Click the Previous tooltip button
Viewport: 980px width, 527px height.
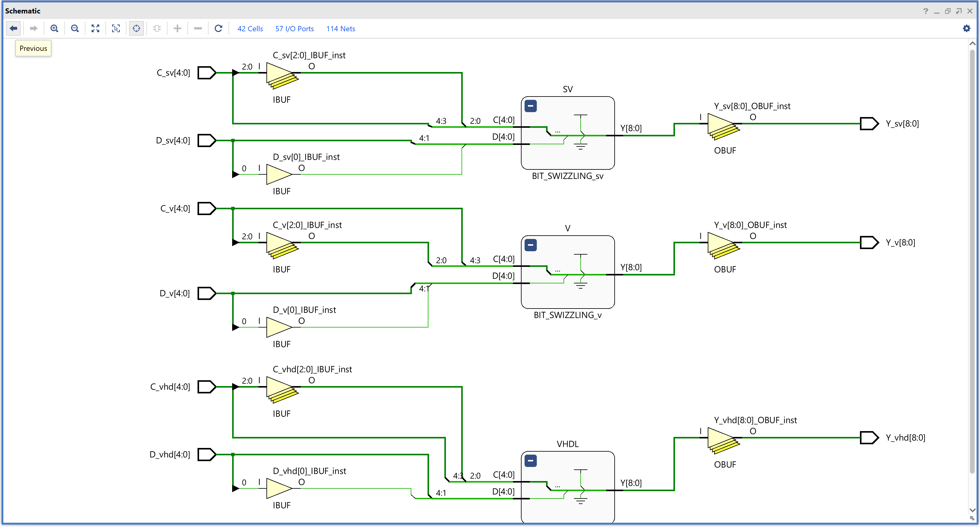click(33, 48)
